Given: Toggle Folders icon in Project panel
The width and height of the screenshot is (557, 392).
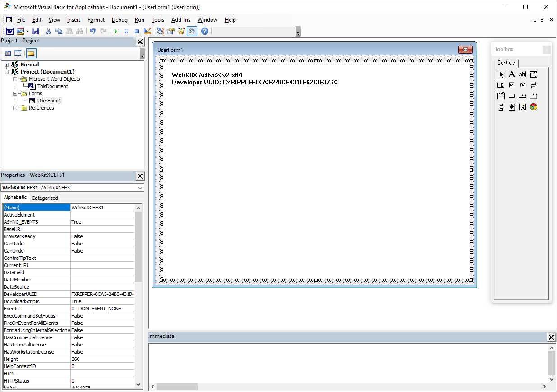Looking at the screenshot, I should [x=31, y=53].
